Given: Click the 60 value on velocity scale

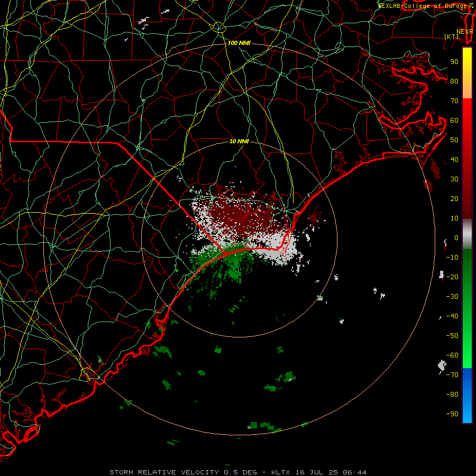Looking at the screenshot, I should point(454,120).
